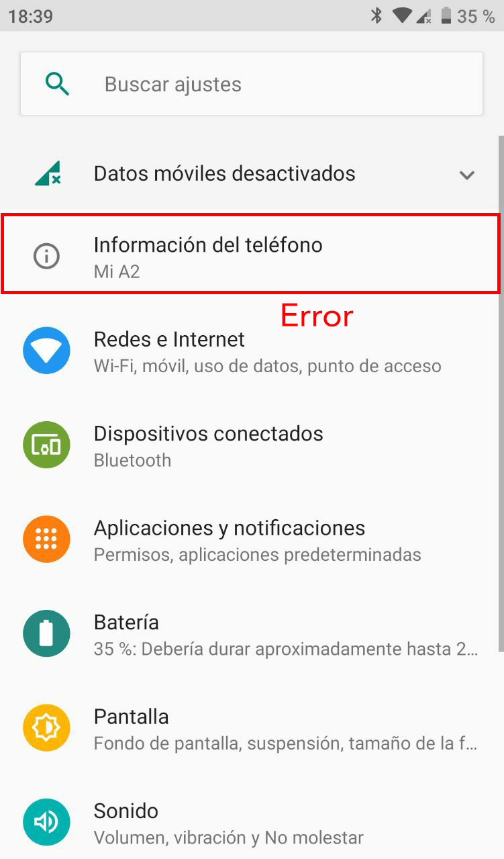The height and width of the screenshot is (859, 504).
Task: Click in the Buscar ajustes search field
Action: [252, 84]
